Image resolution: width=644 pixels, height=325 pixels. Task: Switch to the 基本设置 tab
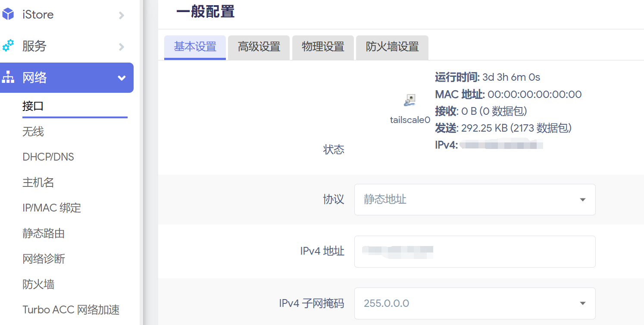tap(195, 47)
